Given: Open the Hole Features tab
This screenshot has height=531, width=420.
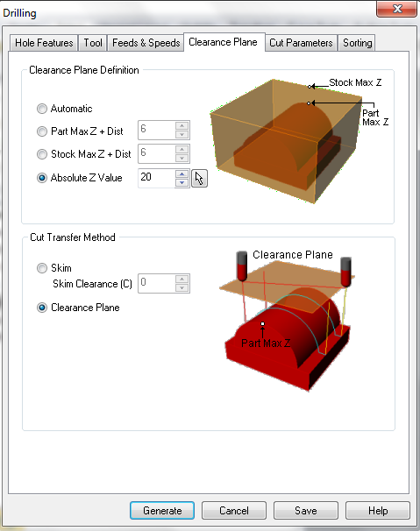Looking at the screenshot, I should [x=44, y=43].
